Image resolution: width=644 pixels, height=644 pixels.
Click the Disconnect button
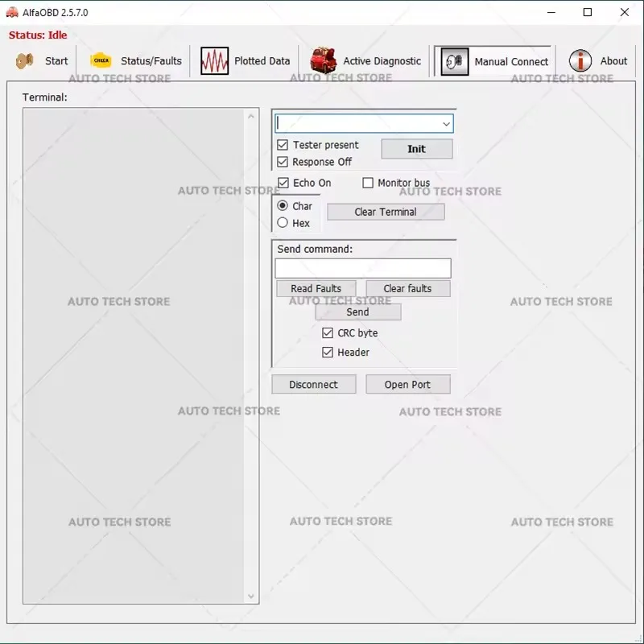(x=313, y=385)
